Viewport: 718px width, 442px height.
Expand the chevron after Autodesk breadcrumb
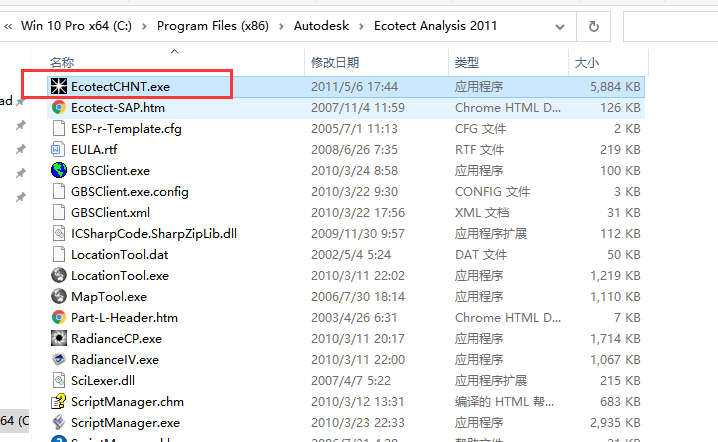[x=361, y=27]
